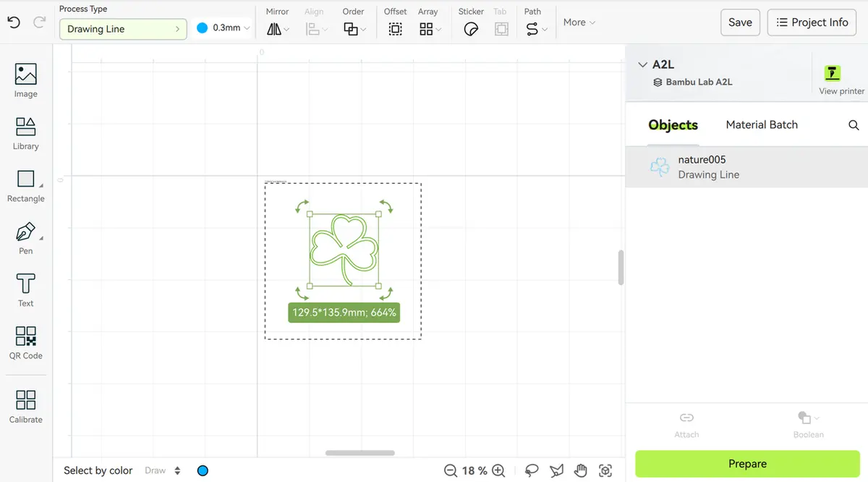The height and width of the screenshot is (482, 868).
Task: Click the bottom-right rotate handle of clover
Action: [x=386, y=292]
